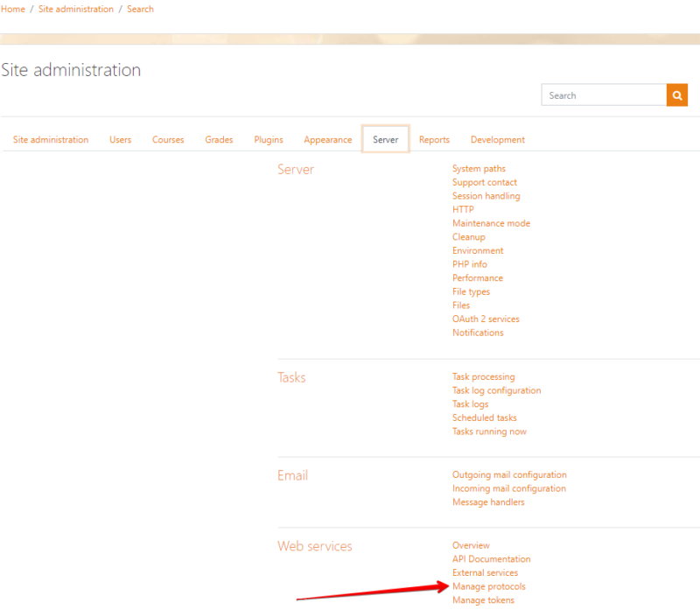700x610 pixels.
Task: Switch to the Users tab
Action: point(120,140)
